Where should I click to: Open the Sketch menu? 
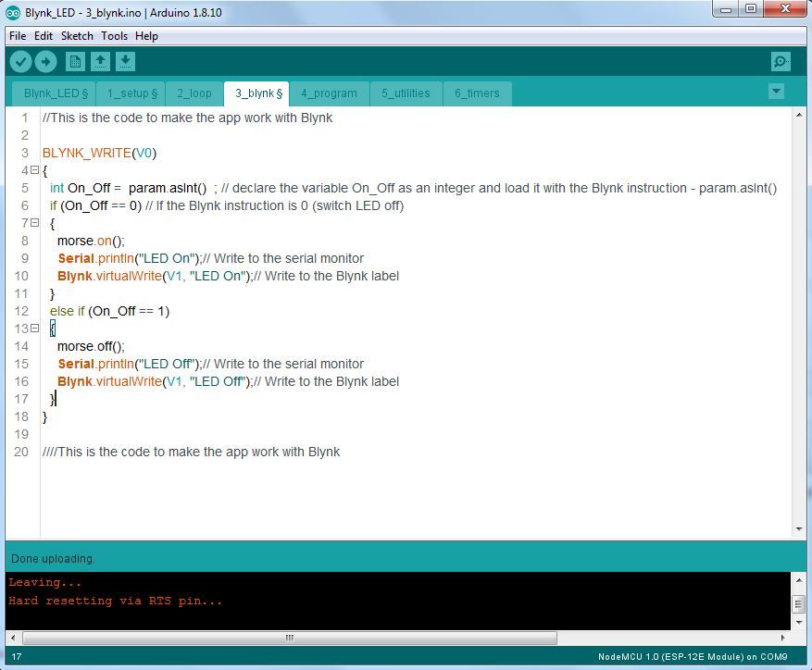coord(77,36)
